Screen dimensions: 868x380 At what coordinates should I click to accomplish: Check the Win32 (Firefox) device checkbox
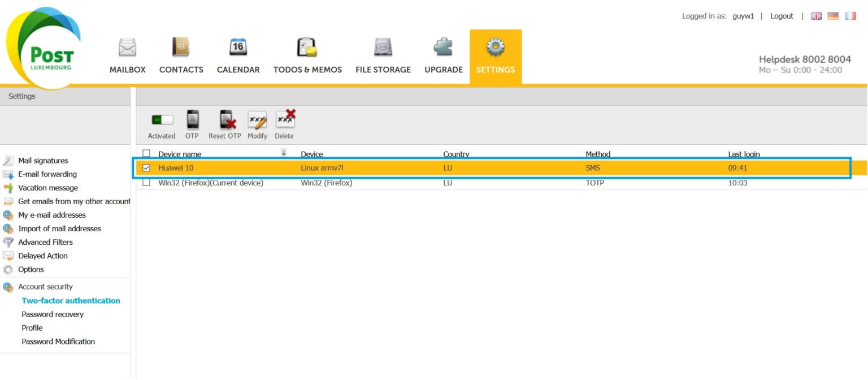click(x=147, y=183)
